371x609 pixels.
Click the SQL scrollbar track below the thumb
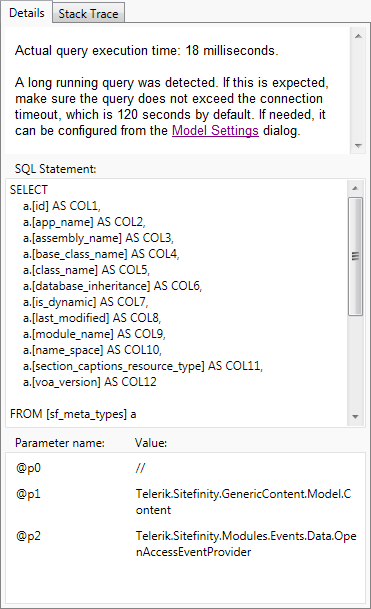click(x=355, y=362)
